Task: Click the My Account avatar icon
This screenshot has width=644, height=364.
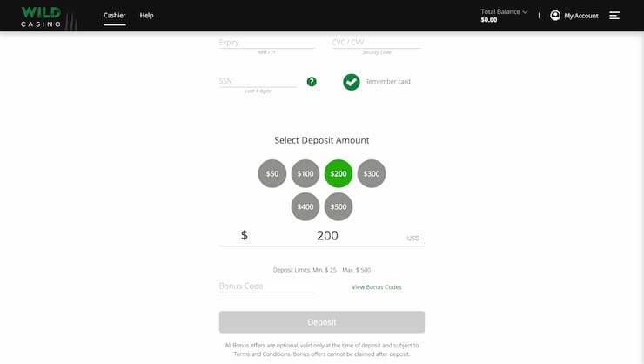Action: 555,15
